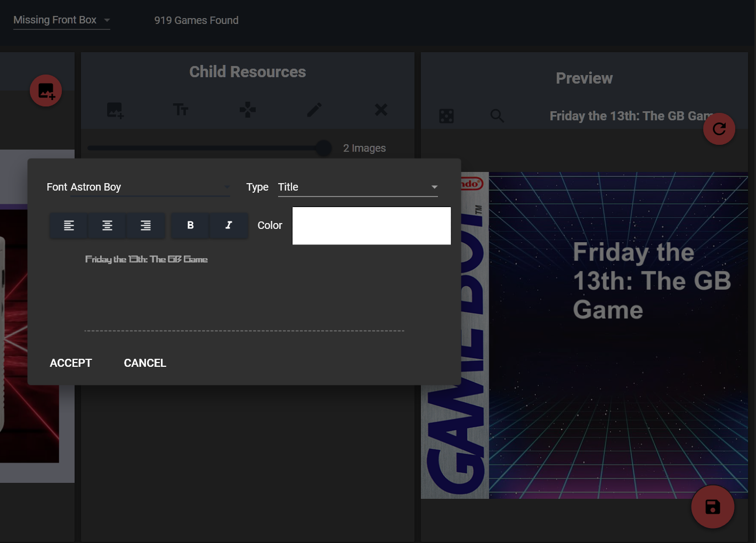Click the red add image floating button
756x543 pixels.
[46, 90]
